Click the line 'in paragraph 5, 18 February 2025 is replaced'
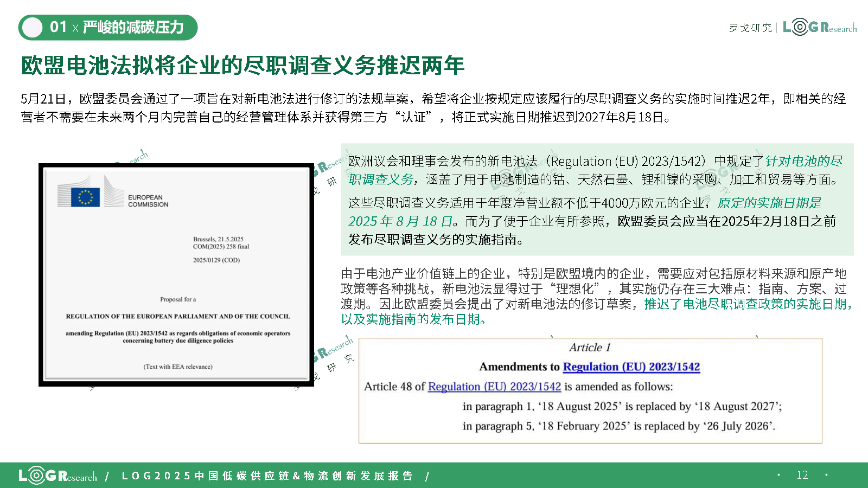This screenshot has width=868, height=488. 619,426
